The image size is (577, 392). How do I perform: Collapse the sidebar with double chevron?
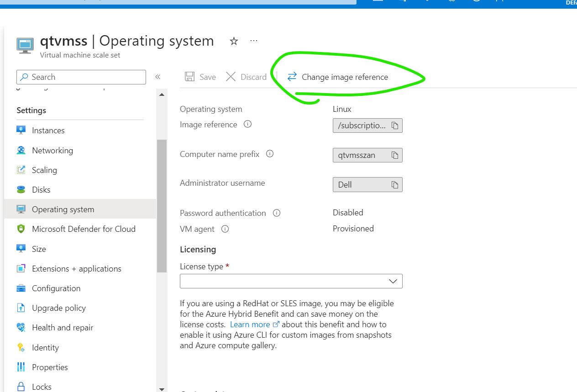click(157, 77)
